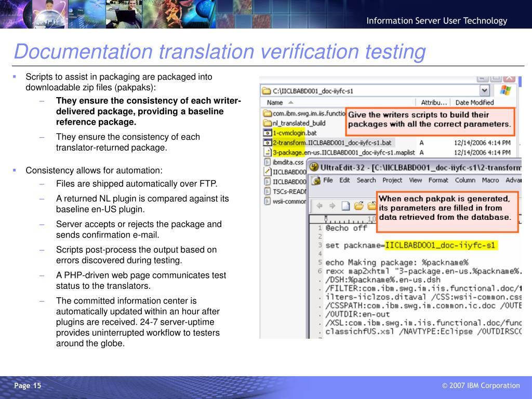Click the UltraEdit-32 title bar application icon
532x399 pixels.
314,167
